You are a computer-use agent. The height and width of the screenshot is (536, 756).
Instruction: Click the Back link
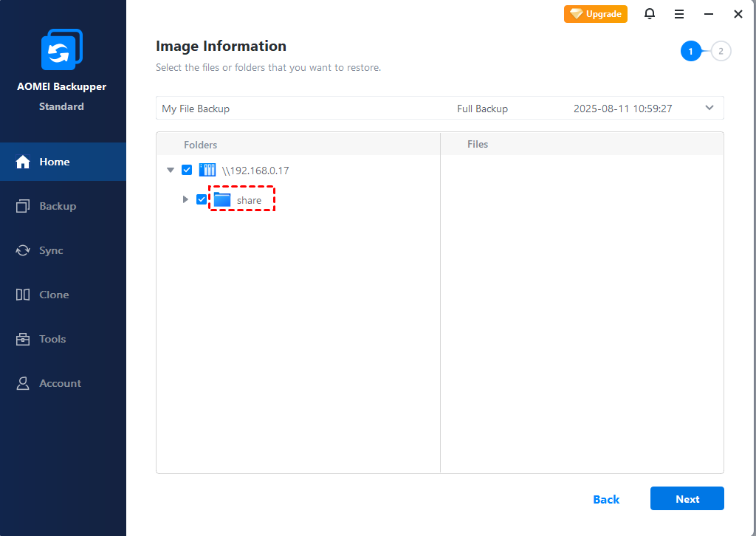606,499
